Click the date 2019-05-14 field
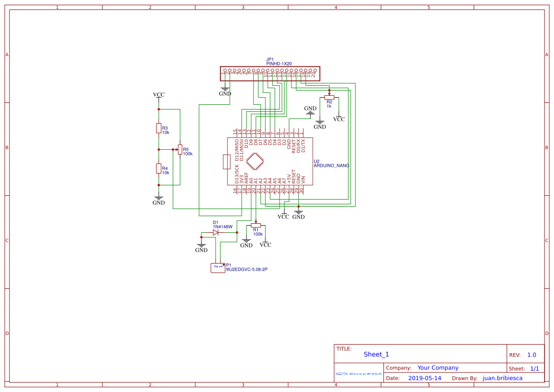This screenshot has width=554, height=392. click(426, 378)
